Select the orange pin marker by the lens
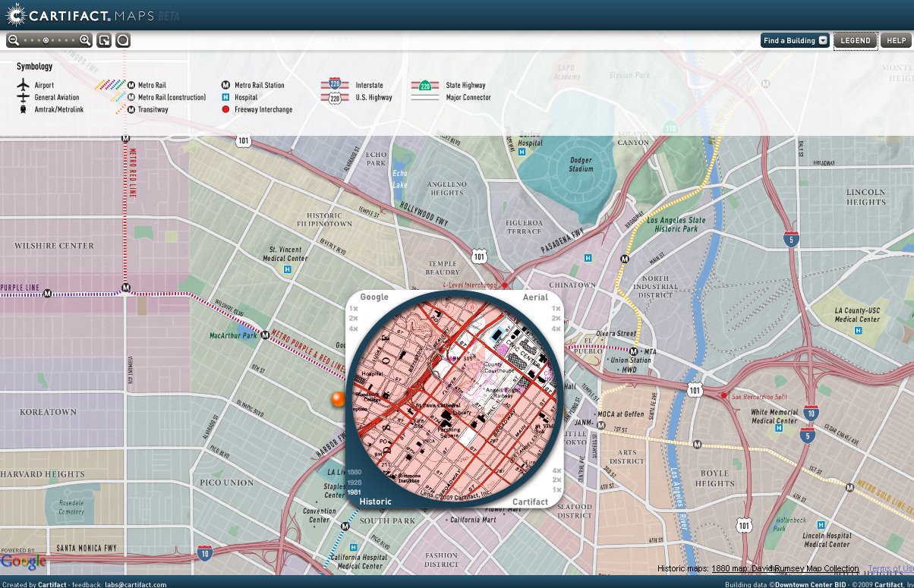 coord(339,398)
